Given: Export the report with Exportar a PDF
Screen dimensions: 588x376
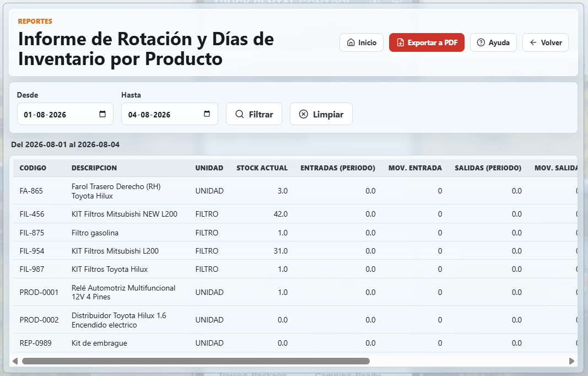Looking at the screenshot, I should coord(427,42).
